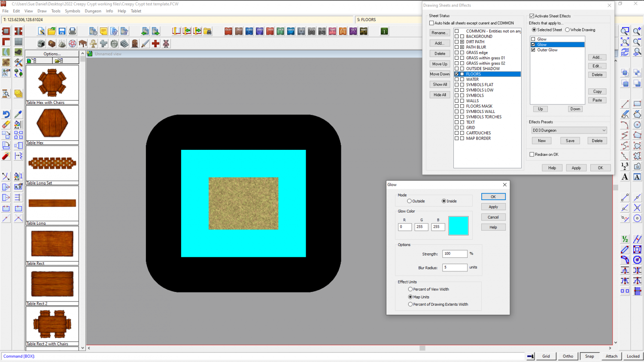Click the Undo arrow icon
The image size is (644, 362).
pyautogui.click(x=6, y=114)
